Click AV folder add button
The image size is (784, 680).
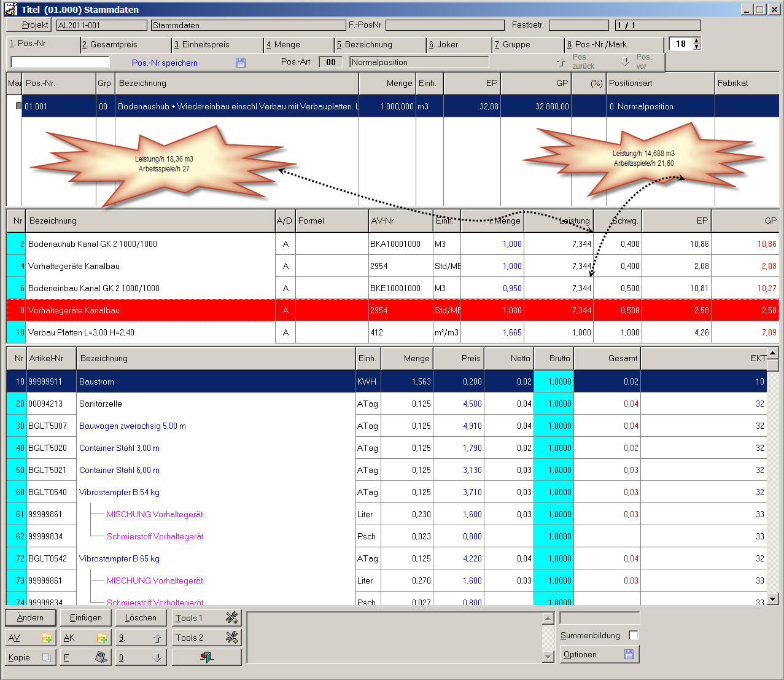[31, 638]
